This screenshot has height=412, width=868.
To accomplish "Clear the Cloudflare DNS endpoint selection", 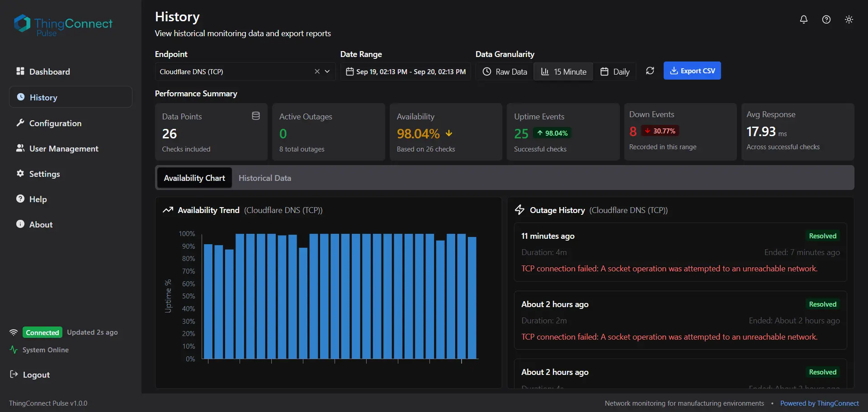I will (x=317, y=71).
